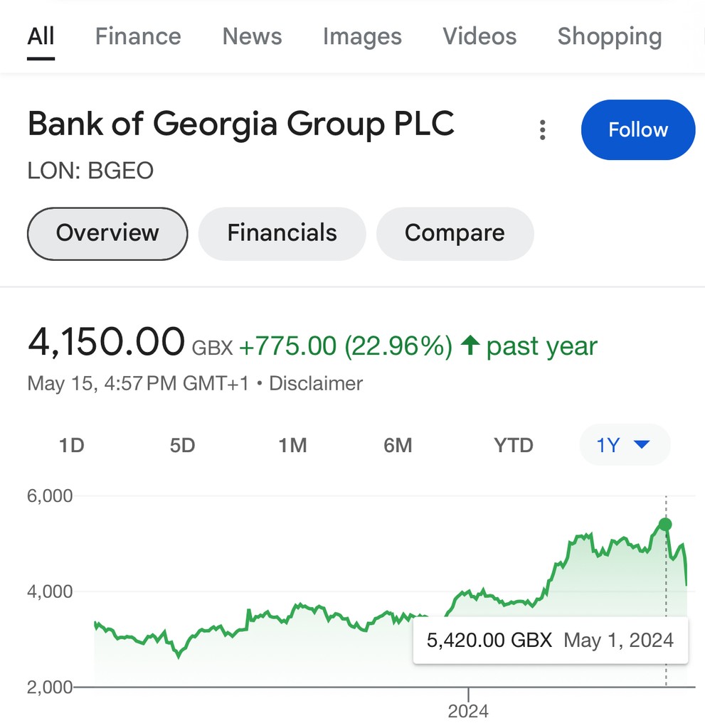Image resolution: width=705 pixels, height=728 pixels.
Task: Open the three-dot more options menu
Action: pos(543,130)
